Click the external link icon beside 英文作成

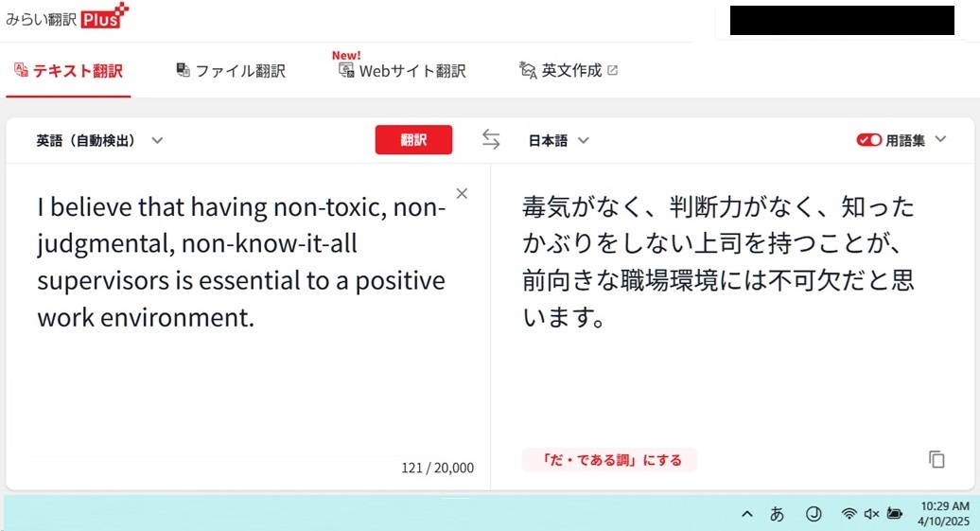613,71
